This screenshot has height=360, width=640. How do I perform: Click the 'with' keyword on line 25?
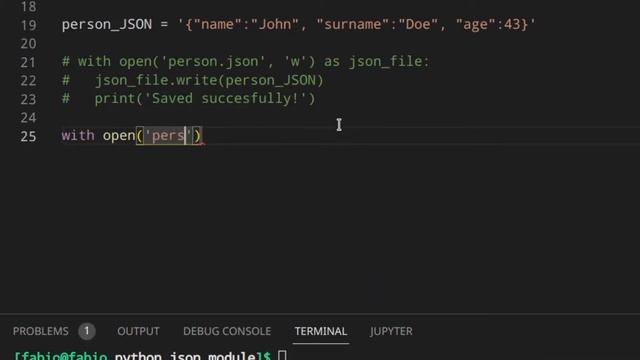(78, 136)
